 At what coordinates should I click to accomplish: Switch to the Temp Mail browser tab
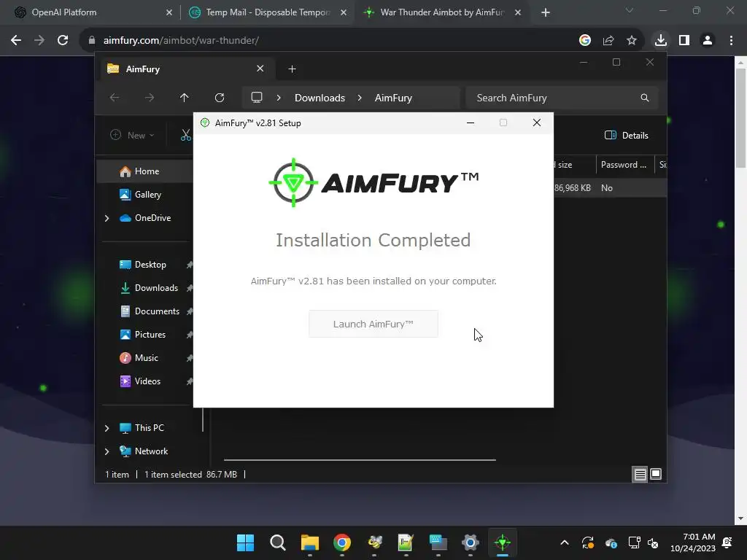pyautogui.click(x=268, y=12)
